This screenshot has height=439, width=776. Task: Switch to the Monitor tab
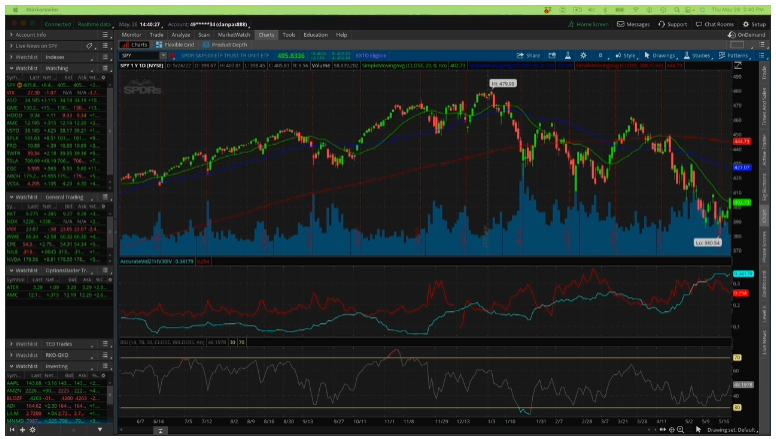pyautogui.click(x=131, y=35)
